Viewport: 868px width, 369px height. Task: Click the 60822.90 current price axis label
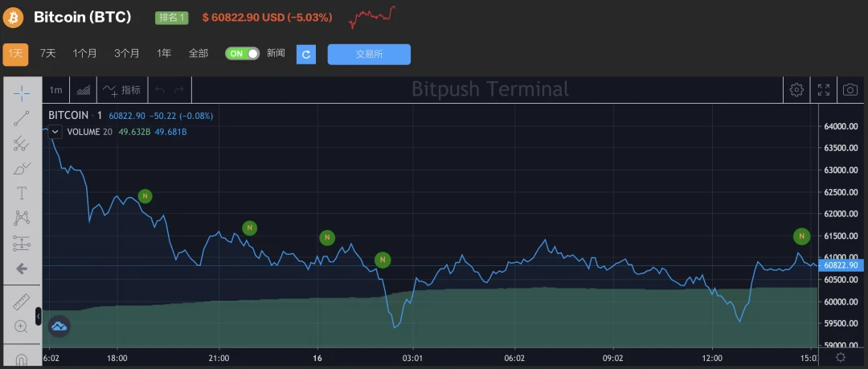[841, 265]
